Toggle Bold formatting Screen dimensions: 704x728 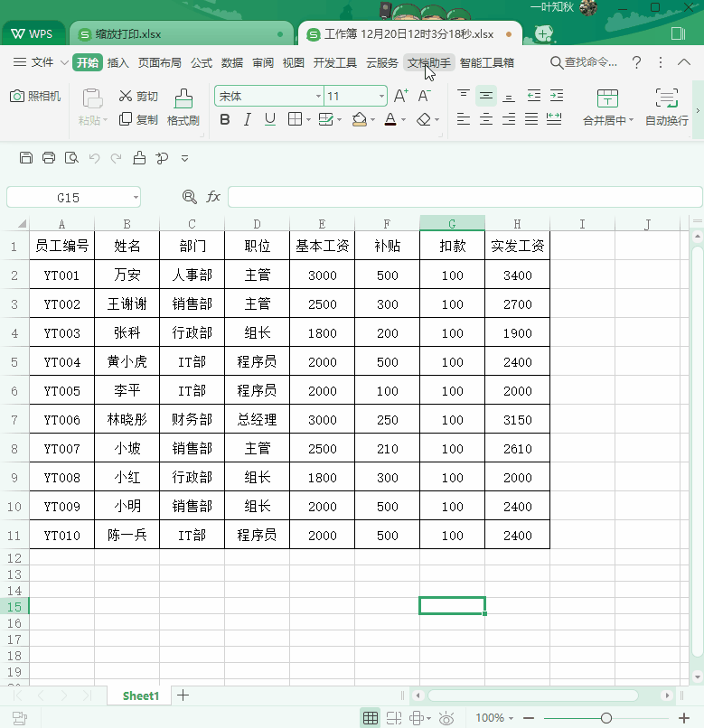pos(225,120)
